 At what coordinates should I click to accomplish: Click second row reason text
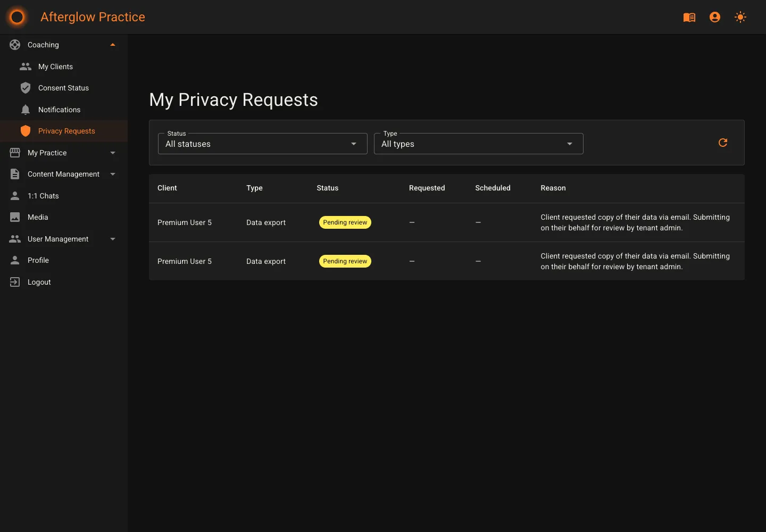coord(635,261)
